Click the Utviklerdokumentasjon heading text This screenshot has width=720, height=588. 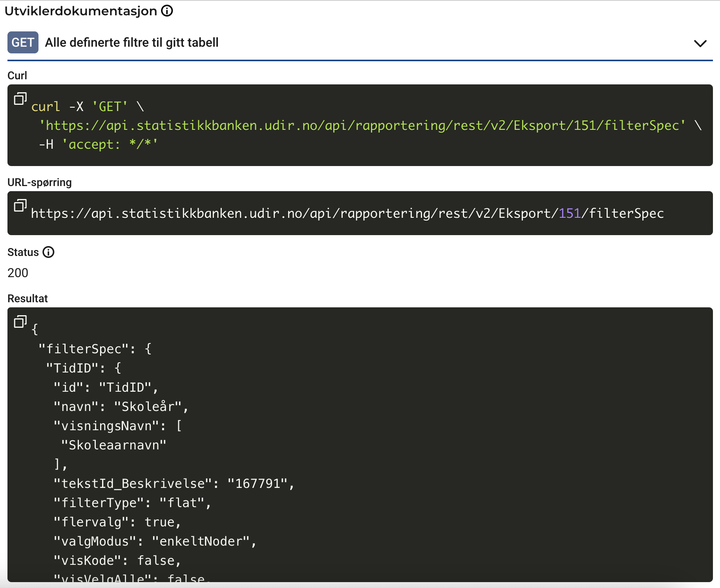tap(81, 11)
